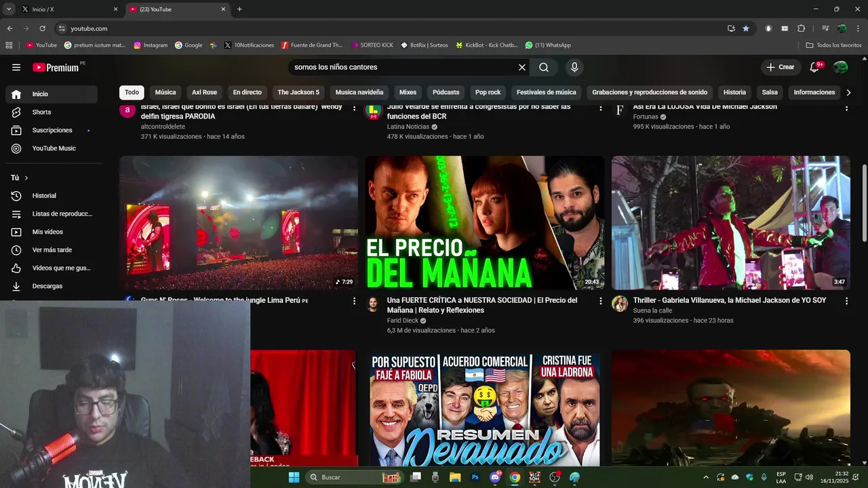Open Videos que me gustan sidebar item
This screenshot has height=488, width=868.
pos(52,268)
